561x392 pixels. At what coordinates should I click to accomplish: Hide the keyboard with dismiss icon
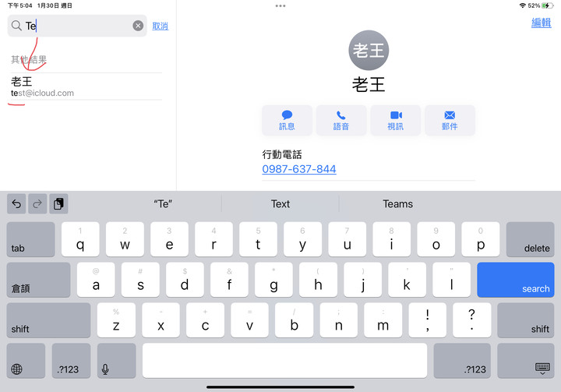click(526, 361)
